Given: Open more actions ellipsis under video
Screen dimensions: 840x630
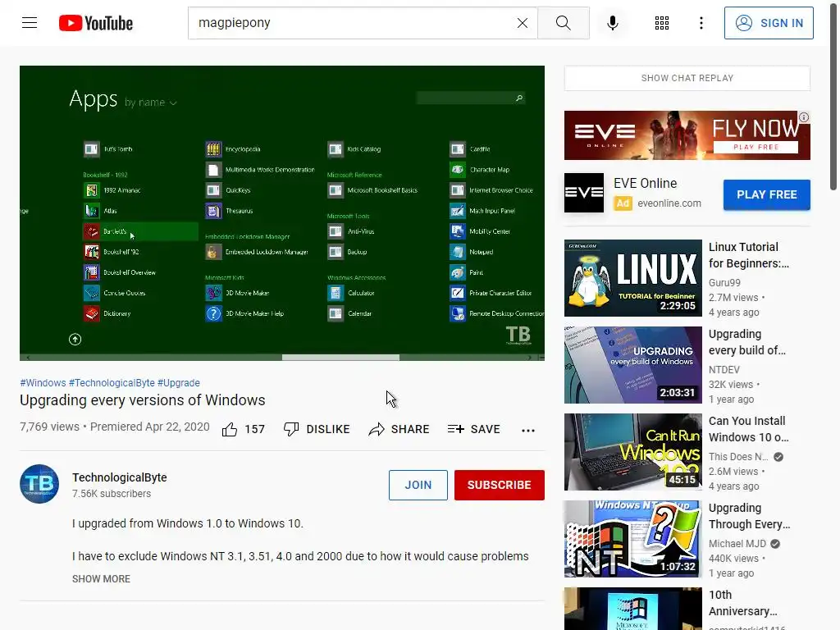Looking at the screenshot, I should (528, 430).
